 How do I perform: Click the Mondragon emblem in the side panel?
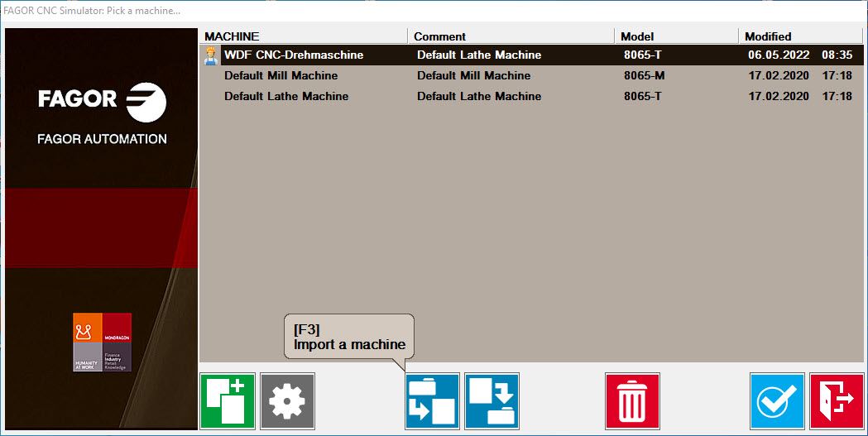coord(103,342)
